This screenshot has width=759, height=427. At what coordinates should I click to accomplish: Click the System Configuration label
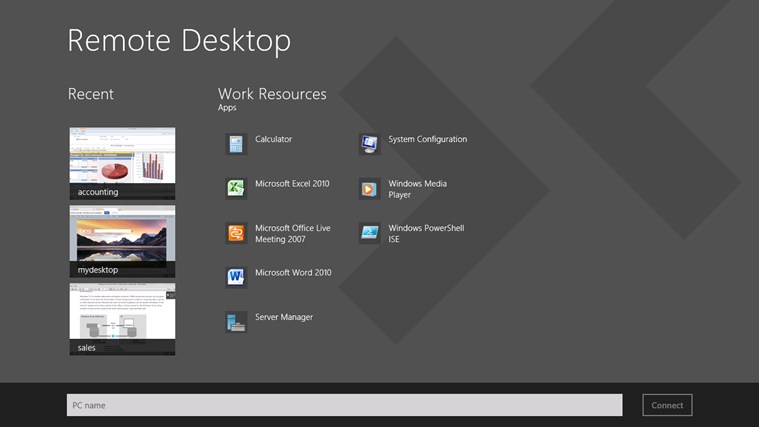[x=428, y=139]
